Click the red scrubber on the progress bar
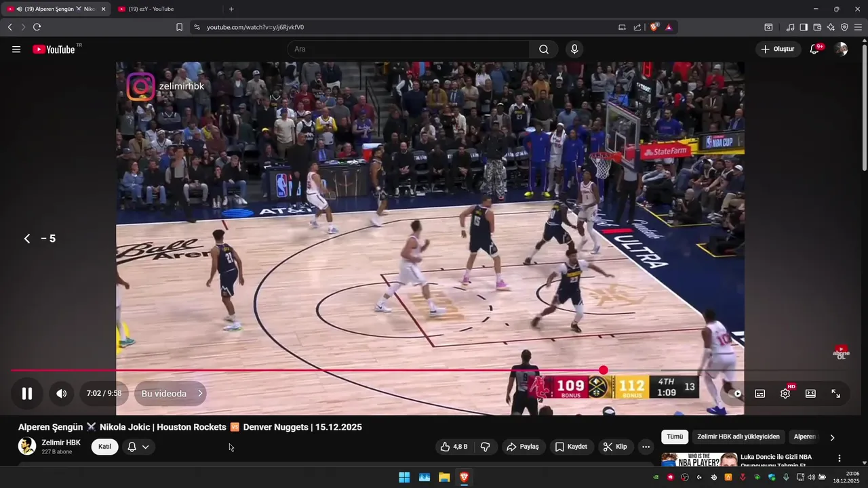The image size is (868, 488). coord(604,370)
